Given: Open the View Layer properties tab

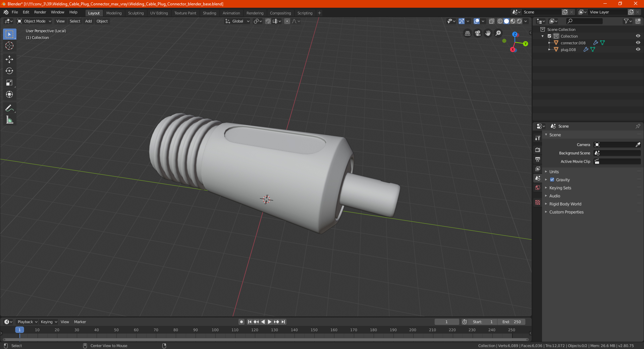Looking at the screenshot, I should coord(538,168).
